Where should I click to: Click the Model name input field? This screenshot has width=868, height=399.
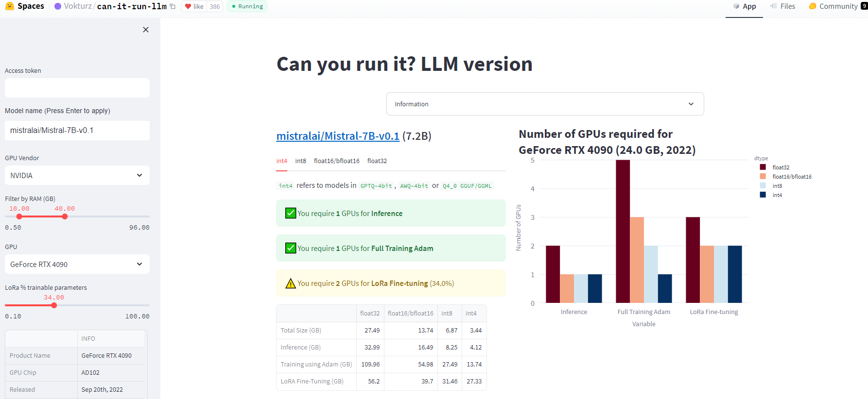pos(77,131)
